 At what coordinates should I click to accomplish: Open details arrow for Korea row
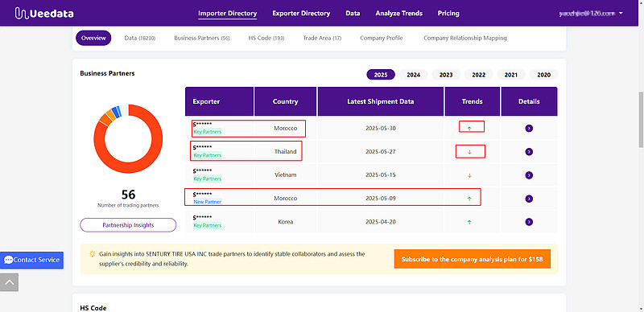529,222
